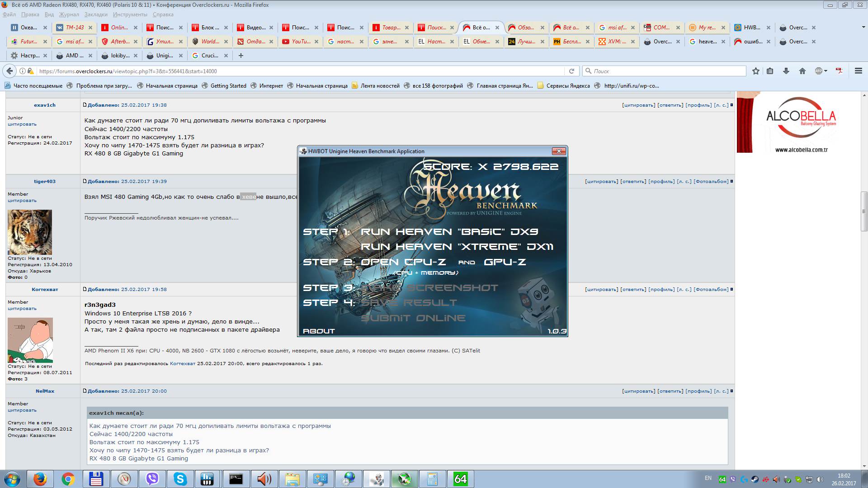Screen dimensions: 868x488
Task: Open GPU-Z from HWBOT step 2
Action: point(505,262)
